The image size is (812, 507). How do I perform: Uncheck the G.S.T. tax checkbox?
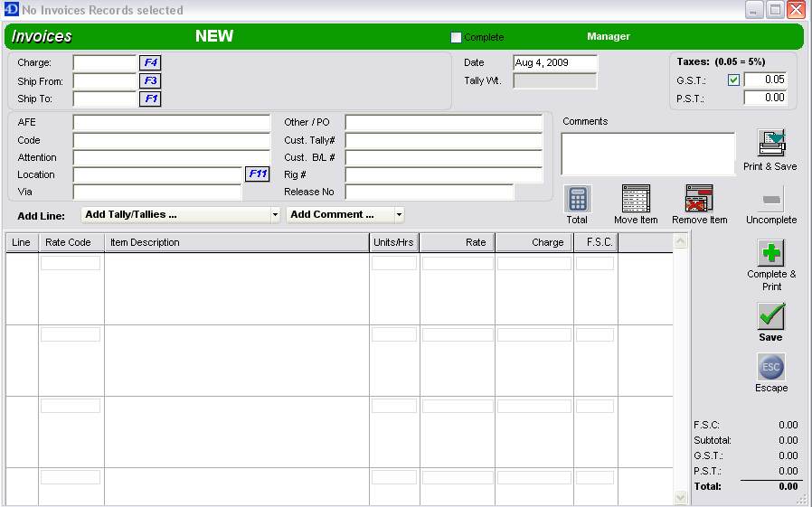click(x=733, y=80)
